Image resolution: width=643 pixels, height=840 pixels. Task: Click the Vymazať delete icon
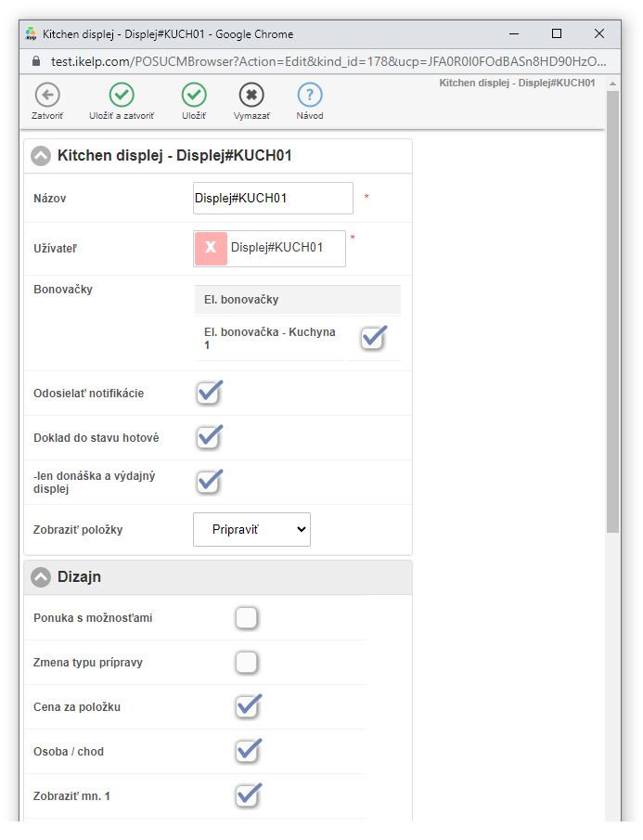point(251,95)
